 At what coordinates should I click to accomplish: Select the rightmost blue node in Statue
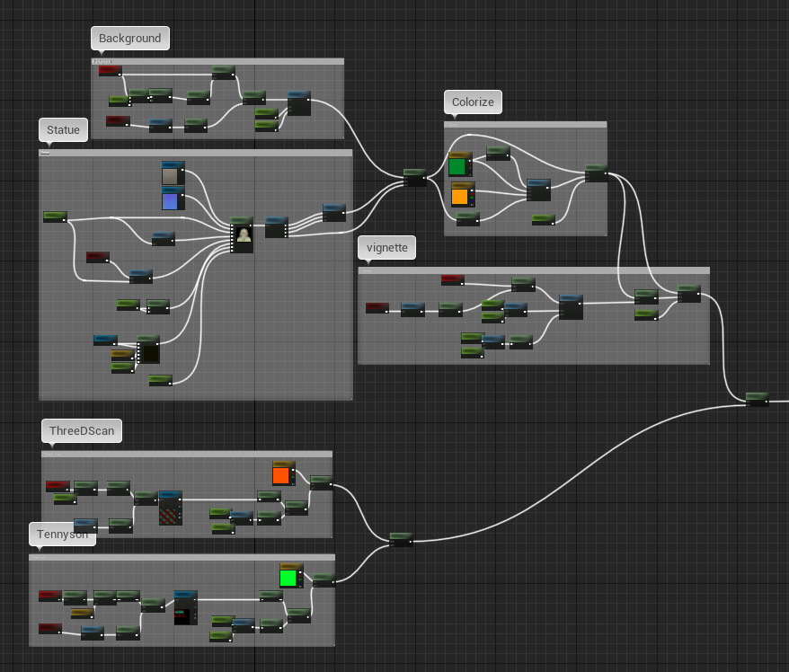(x=334, y=213)
